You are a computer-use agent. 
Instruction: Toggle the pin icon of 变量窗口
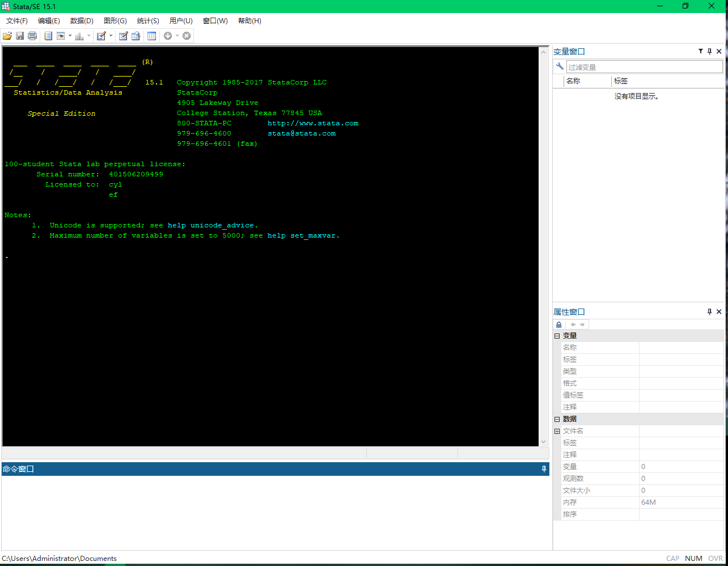709,51
